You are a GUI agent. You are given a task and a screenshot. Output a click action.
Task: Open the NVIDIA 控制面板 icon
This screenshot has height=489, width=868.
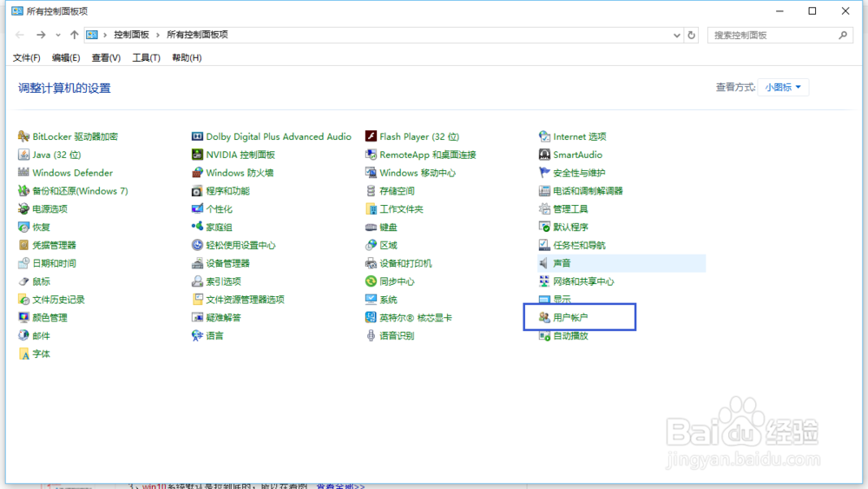(x=197, y=155)
